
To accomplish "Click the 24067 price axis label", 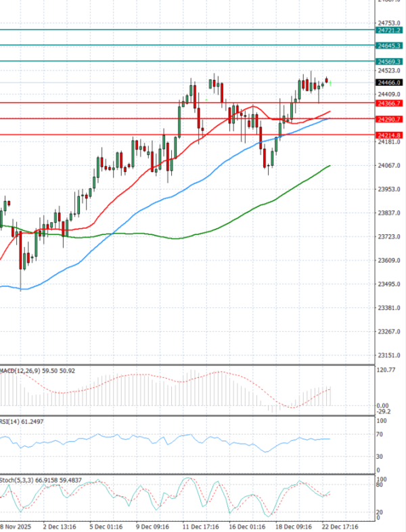I will pyautogui.click(x=388, y=166).
